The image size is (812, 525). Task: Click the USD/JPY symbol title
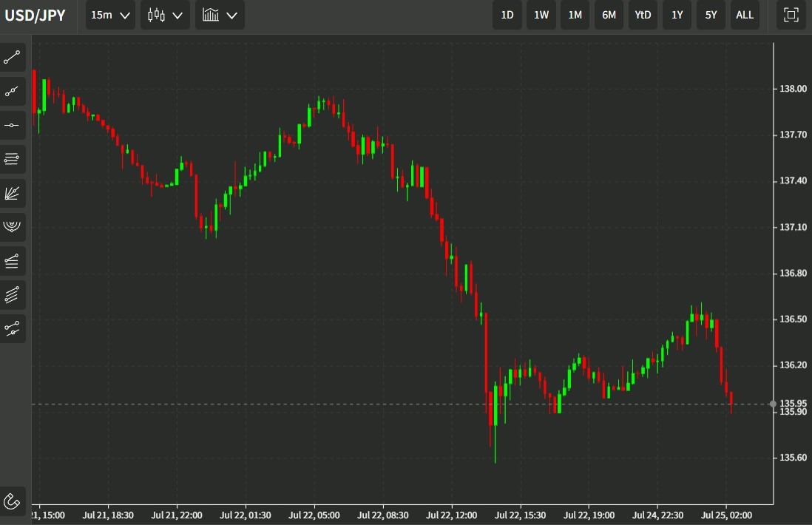[x=35, y=16]
